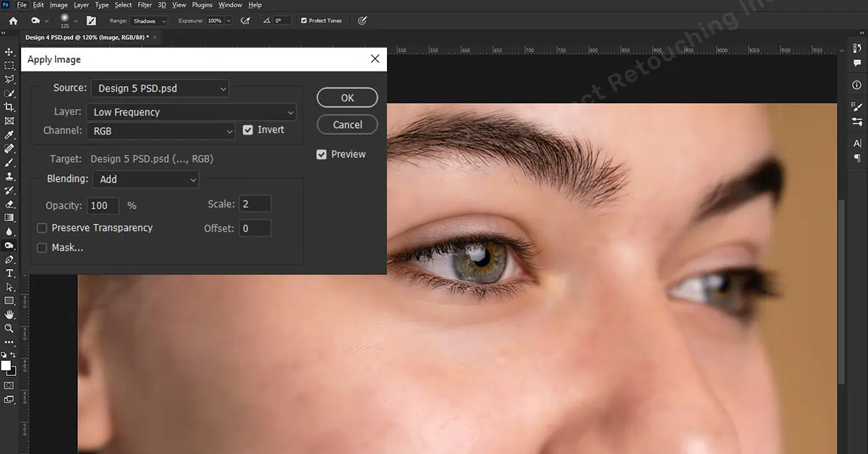
Task: Cancel the Apply Image dialog
Action: (346, 124)
